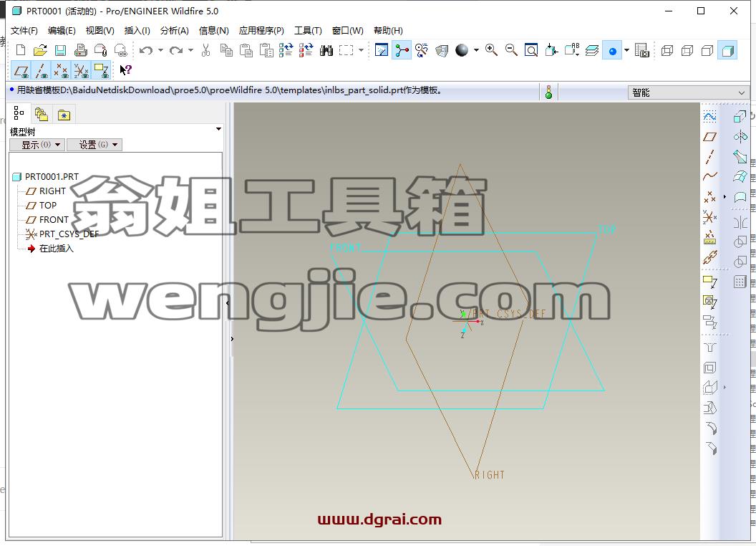
Task: Open the 分析(A) menu
Action: coord(175,30)
